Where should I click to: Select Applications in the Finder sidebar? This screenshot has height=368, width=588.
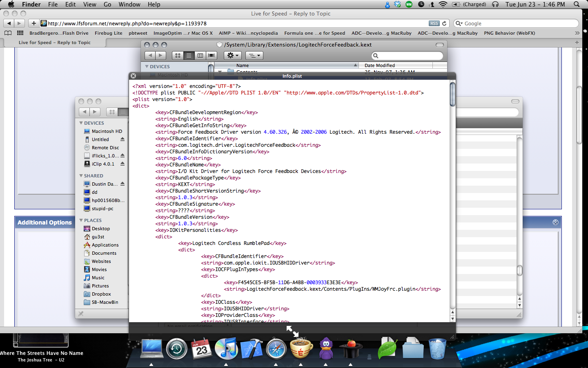point(105,245)
